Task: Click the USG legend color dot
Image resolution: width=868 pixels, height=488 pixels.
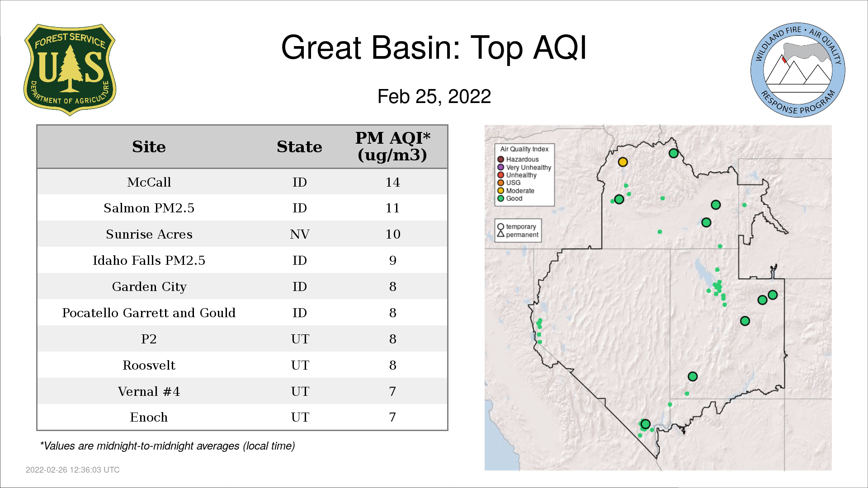Action: coord(500,183)
